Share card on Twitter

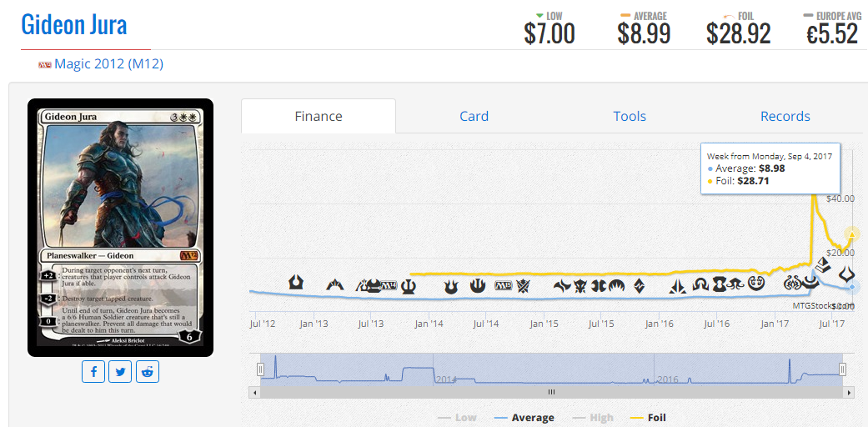[120, 371]
